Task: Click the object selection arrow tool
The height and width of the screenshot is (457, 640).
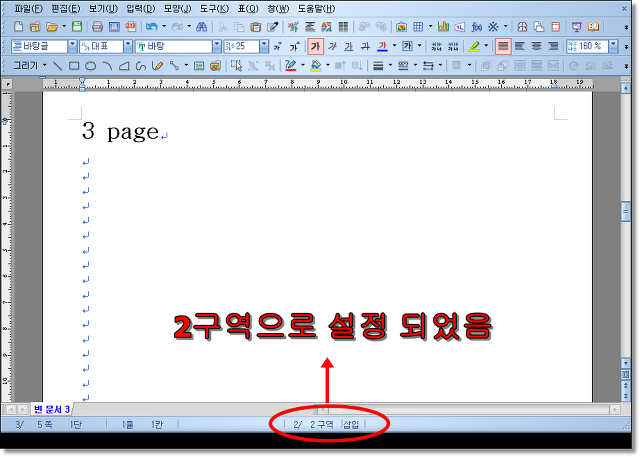Action: tap(236, 66)
